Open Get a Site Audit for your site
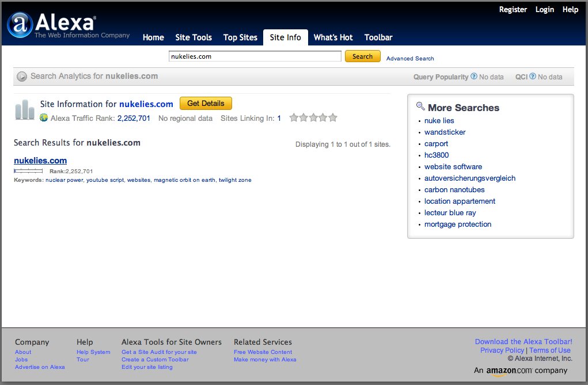 [x=159, y=352]
